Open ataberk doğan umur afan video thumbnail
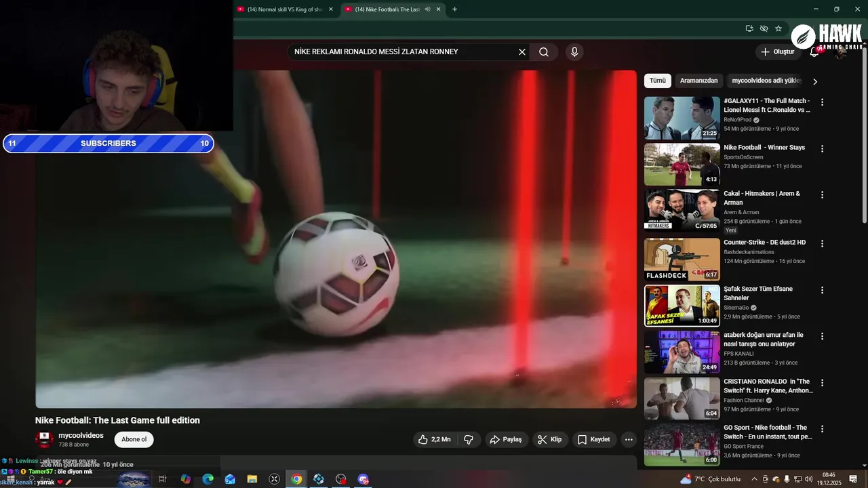Screen dimensions: 868x488 [682, 352]
